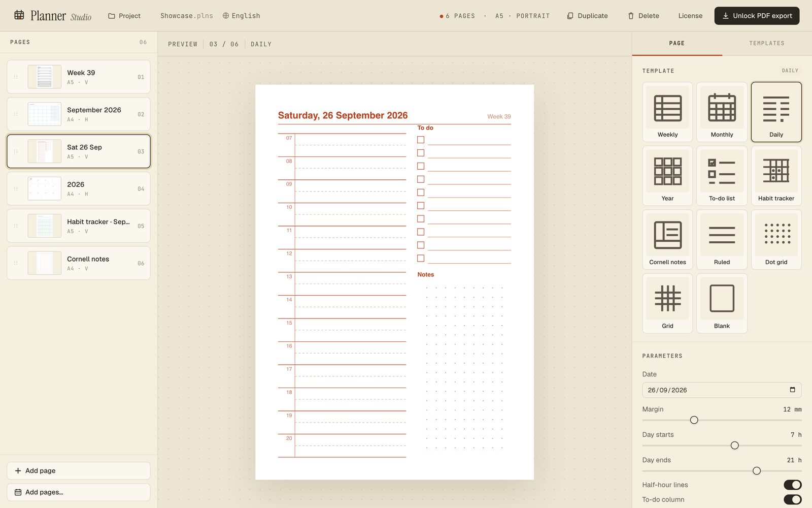Image resolution: width=812 pixels, height=508 pixels.
Task: Click Unlock PDF export button
Action: click(757, 16)
